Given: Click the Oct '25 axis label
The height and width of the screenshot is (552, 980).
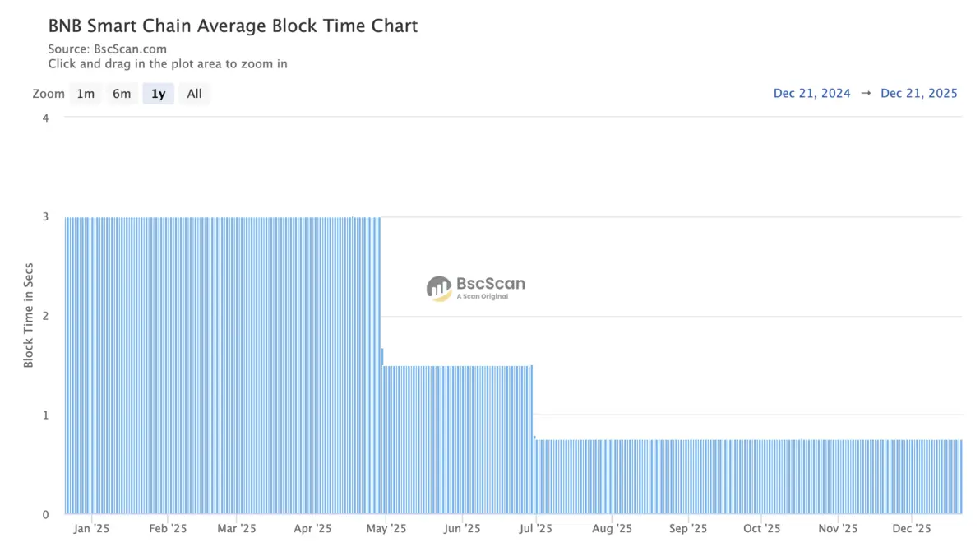Looking at the screenshot, I should pyautogui.click(x=761, y=529).
